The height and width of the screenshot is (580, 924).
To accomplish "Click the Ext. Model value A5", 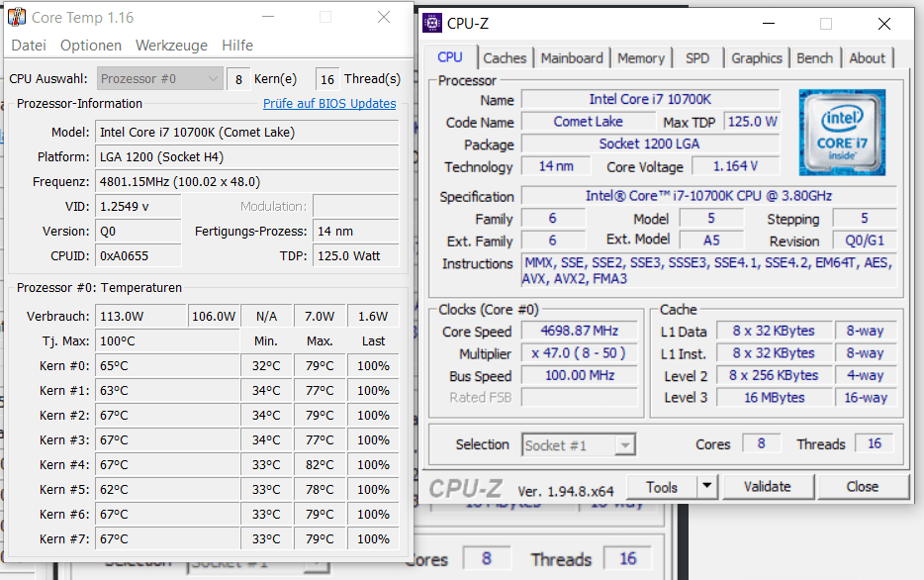I will [711, 241].
